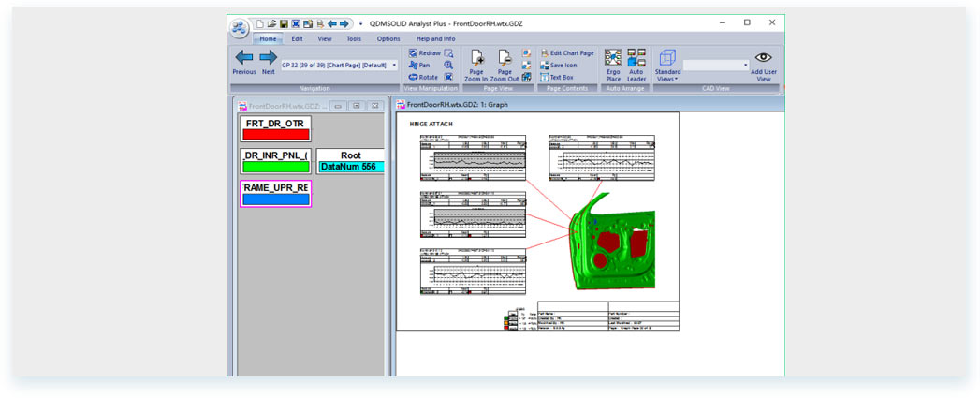Click middle icon in Page View column
The width and height of the screenshot is (980, 398).
(x=526, y=65)
